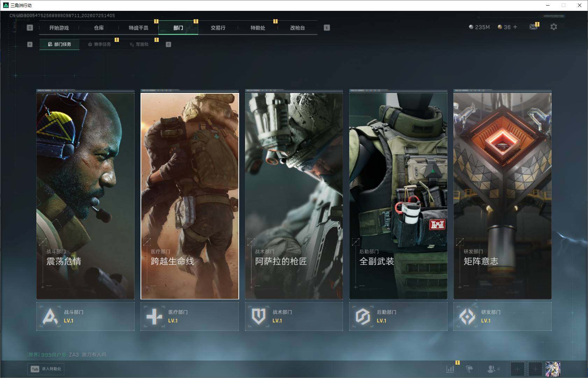Viewport: 588px width, 378px height.
Task: Open the 震荡危情 combat department card
Action: pyautogui.click(x=85, y=195)
